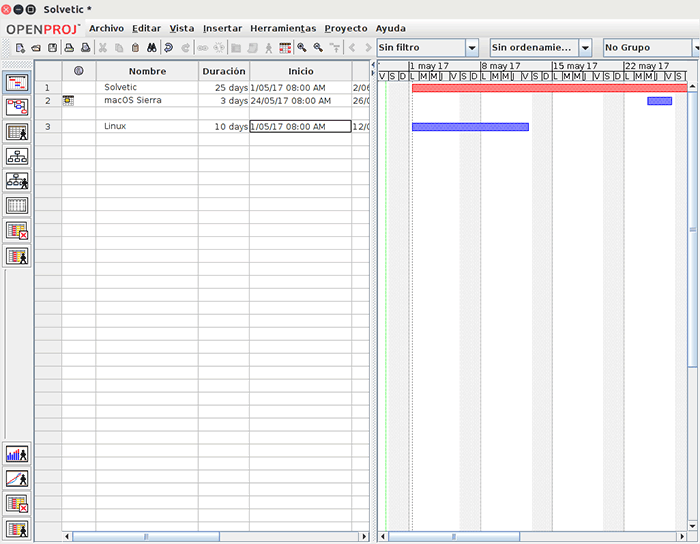Viewport: 700px width, 544px height.
Task: Open the Insertar menu
Action: click(222, 29)
